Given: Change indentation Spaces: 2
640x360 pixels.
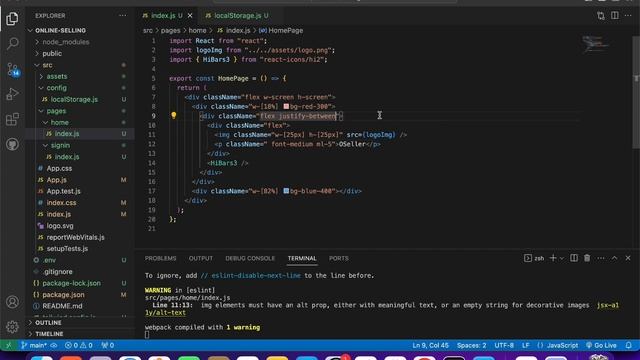Looking at the screenshot, I should 471,345.
